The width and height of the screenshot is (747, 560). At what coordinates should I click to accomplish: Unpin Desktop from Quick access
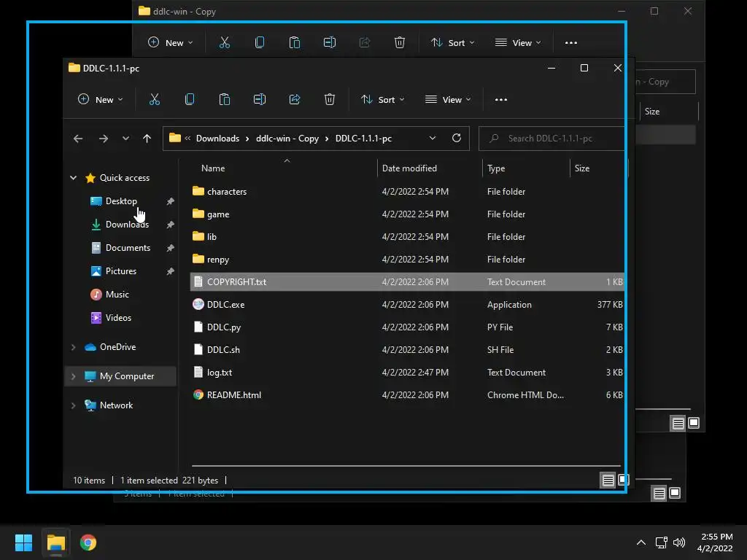170,201
